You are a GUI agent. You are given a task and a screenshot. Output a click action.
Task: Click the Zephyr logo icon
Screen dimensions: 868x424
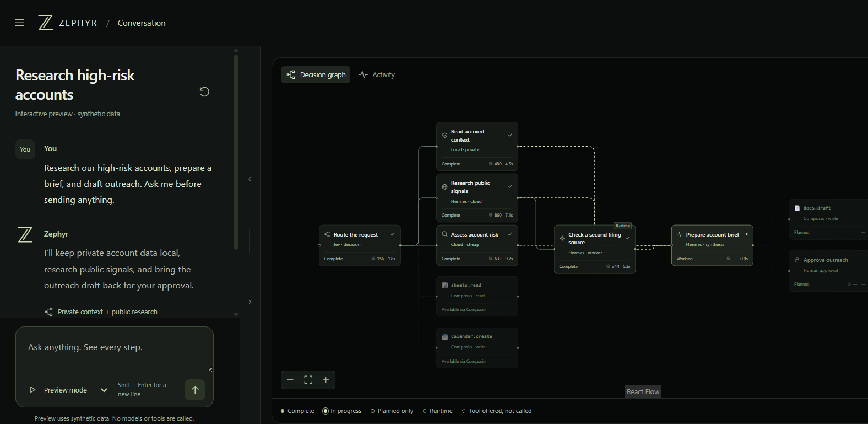tap(45, 23)
